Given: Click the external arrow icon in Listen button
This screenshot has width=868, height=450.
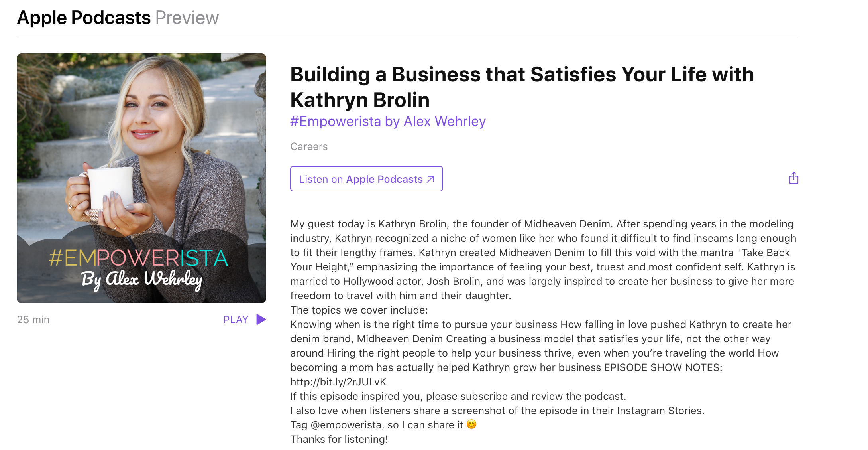Looking at the screenshot, I should tap(430, 179).
